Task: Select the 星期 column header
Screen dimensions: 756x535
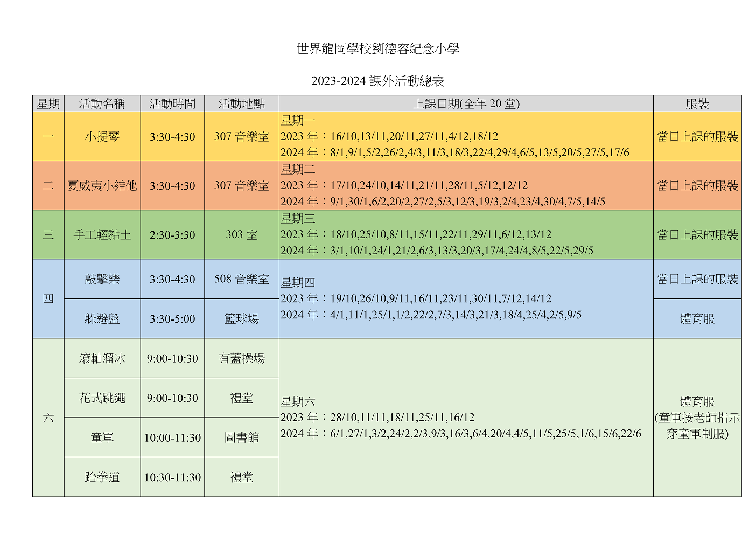Action: (x=48, y=103)
